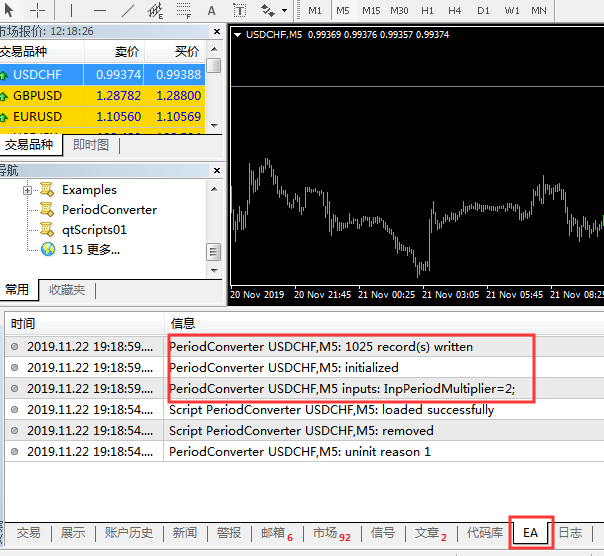Select the Fibonacci retracement tool

click(x=184, y=10)
